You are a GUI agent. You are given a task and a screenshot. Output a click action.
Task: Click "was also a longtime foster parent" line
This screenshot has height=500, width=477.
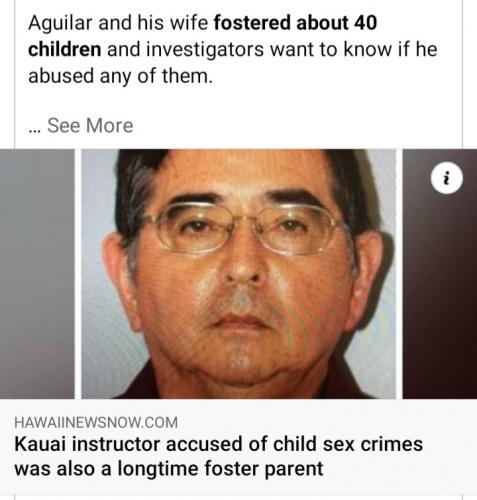pos(169,468)
